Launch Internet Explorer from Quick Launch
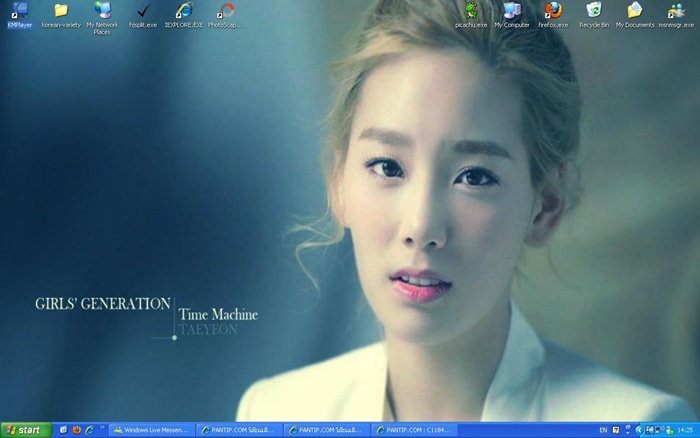Screen dimensions: 700x438 coord(90,430)
